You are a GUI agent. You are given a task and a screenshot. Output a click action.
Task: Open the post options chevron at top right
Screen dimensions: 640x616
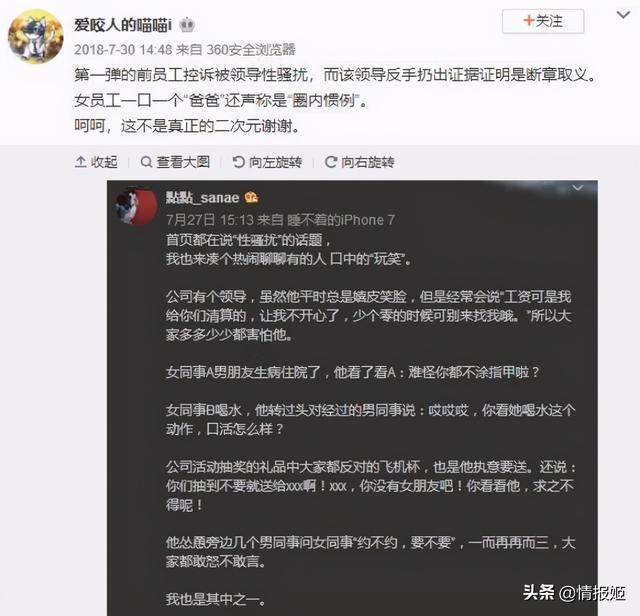(623, 15)
